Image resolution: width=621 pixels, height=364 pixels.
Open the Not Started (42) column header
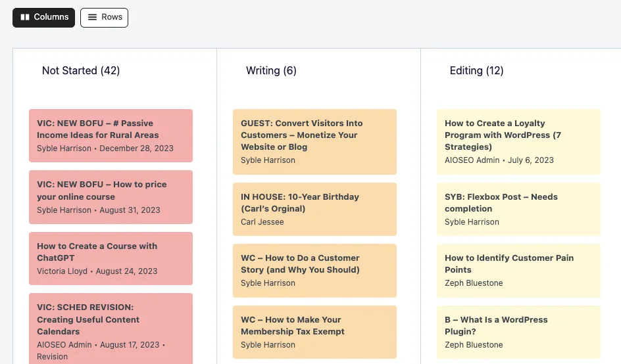coord(81,70)
